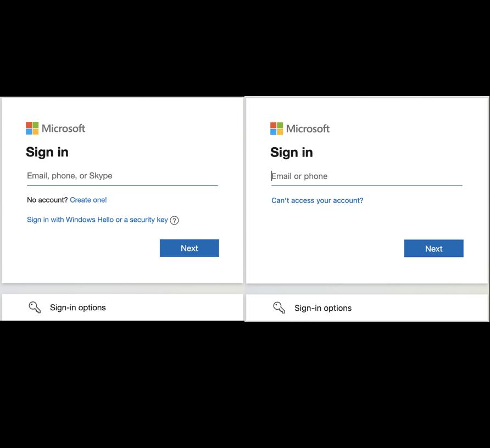Click the 'Microsoft' wordmark in right panel
Screen dimensions: 490x448
click(308, 128)
